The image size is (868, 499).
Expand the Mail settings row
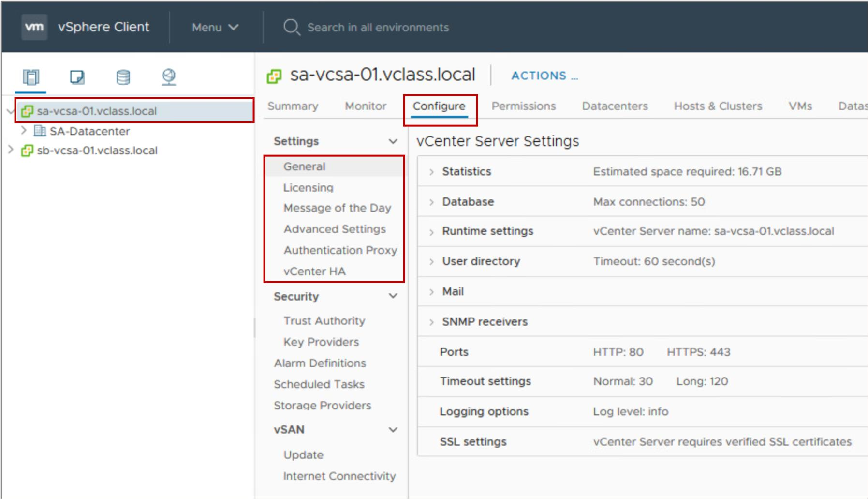pyautogui.click(x=431, y=292)
